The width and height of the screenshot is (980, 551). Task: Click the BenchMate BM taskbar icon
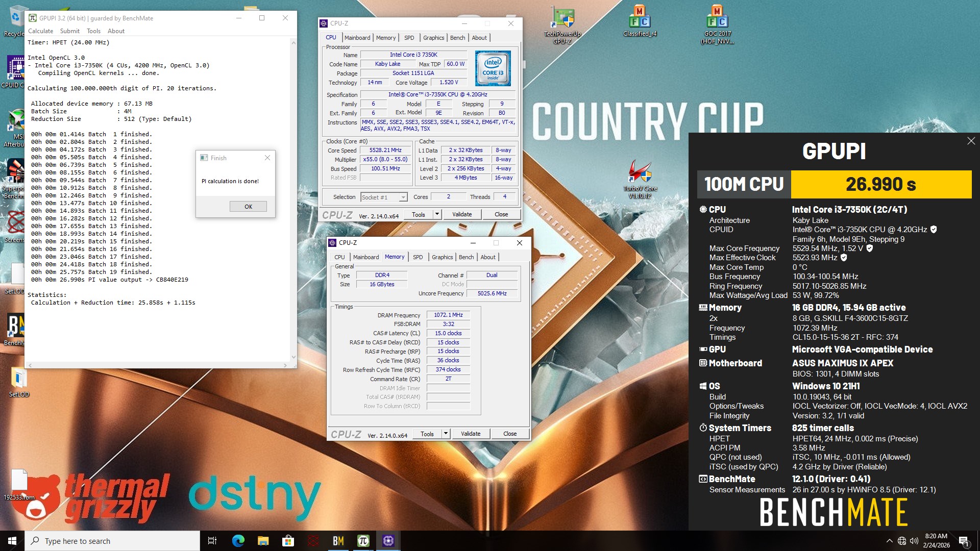338,541
